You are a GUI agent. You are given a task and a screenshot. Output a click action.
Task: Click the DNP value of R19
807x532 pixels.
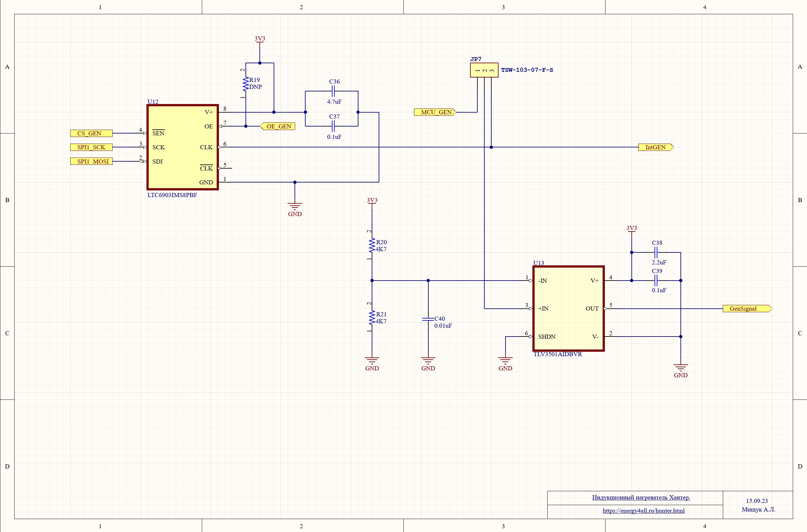pyautogui.click(x=256, y=87)
